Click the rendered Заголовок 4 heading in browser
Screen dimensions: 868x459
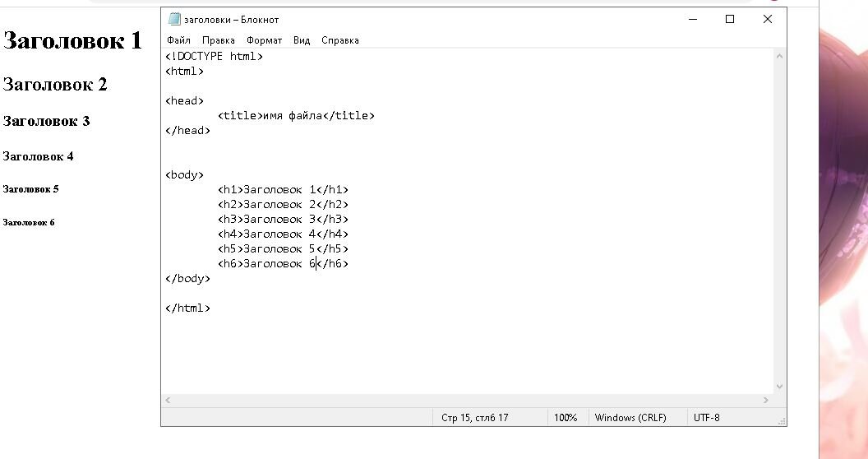38,156
